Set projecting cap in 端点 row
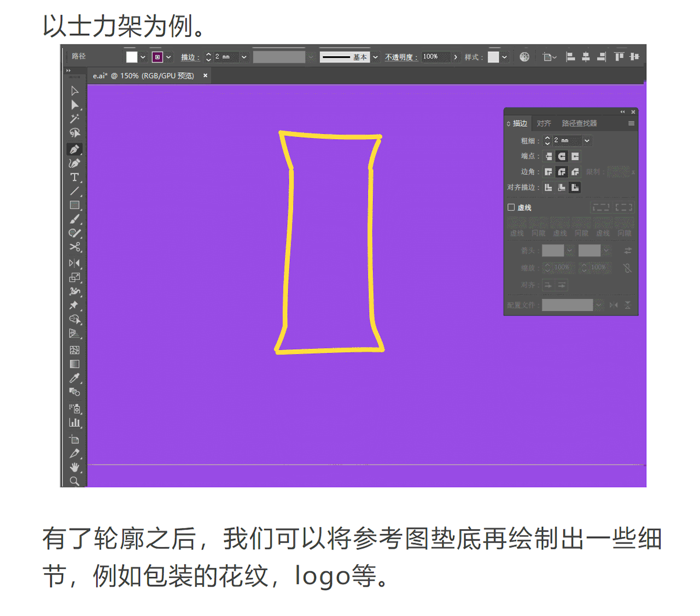The width and height of the screenshot is (700, 616). 575,156
